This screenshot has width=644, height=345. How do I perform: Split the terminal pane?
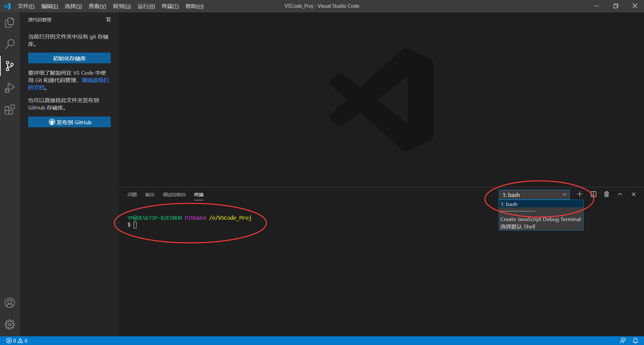[x=593, y=194]
